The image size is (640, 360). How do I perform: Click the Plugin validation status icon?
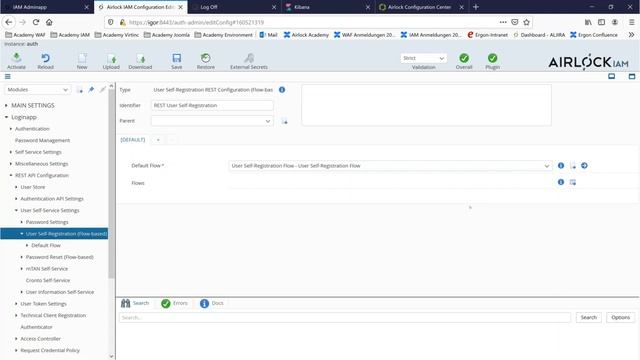click(x=492, y=58)
